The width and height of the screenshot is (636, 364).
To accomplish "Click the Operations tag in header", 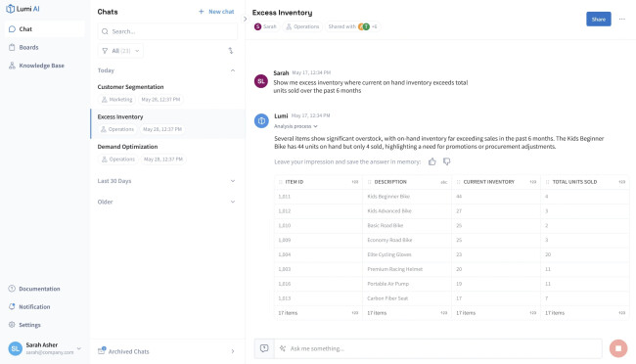I will (302, 26).
